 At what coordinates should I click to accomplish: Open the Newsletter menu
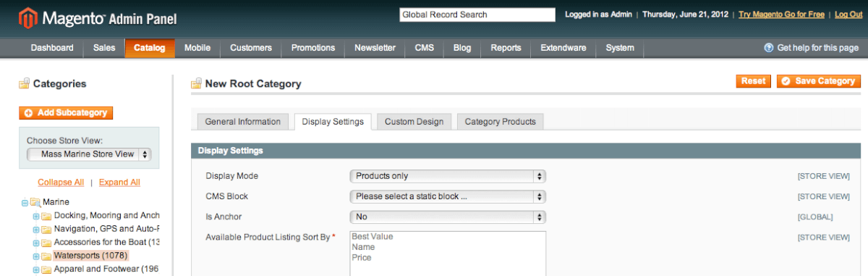[375, 49]
